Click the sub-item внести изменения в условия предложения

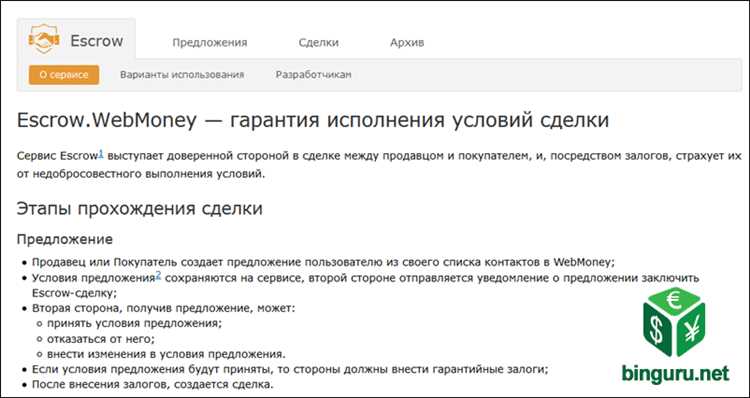pos(166,354)
